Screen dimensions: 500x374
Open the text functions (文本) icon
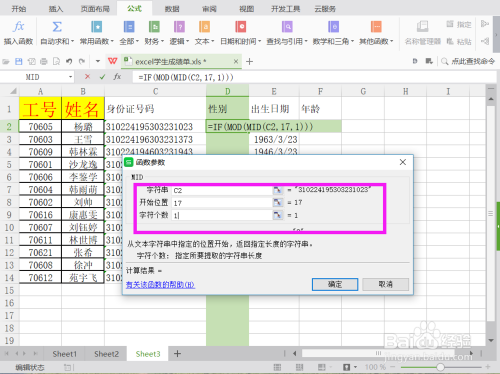[x=204, y=27]
